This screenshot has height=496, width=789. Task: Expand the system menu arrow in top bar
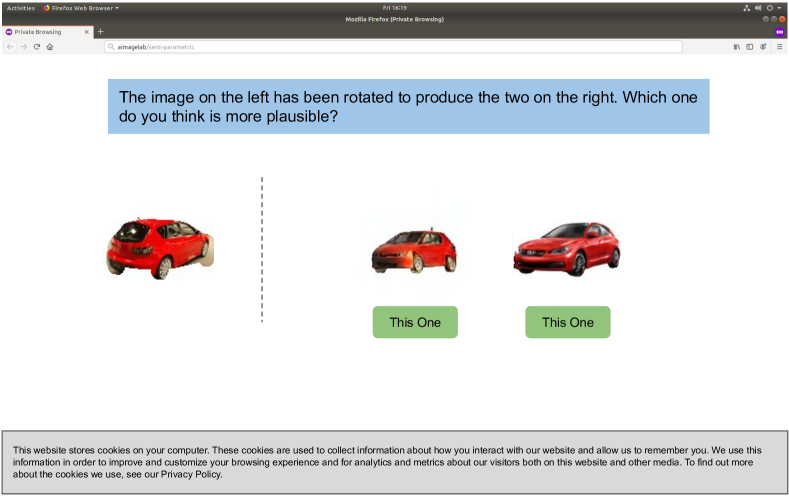coord(779,8)
